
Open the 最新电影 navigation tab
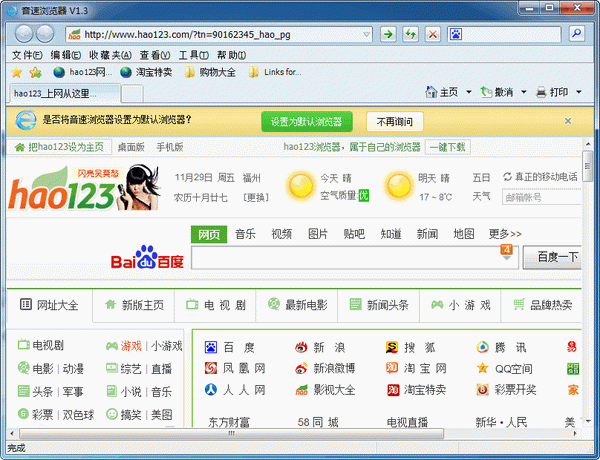pos(297,305)
